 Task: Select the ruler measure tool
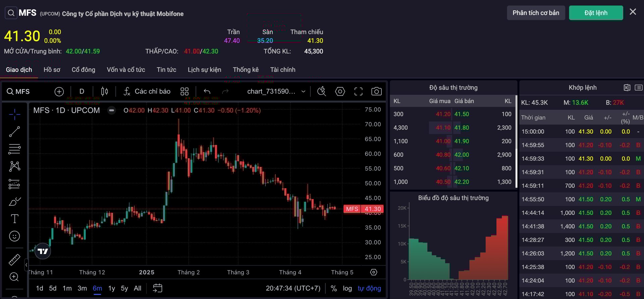(14, 260)
